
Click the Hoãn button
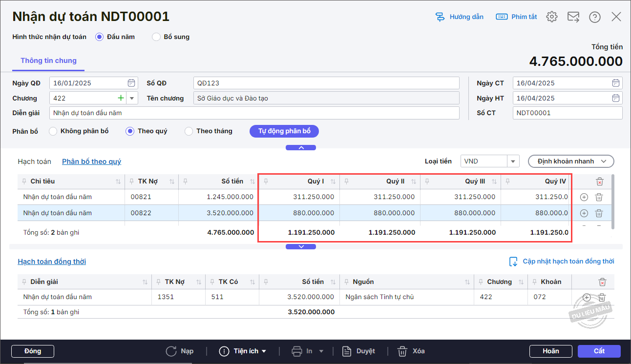pyautogui.click(x=551, y=351)
